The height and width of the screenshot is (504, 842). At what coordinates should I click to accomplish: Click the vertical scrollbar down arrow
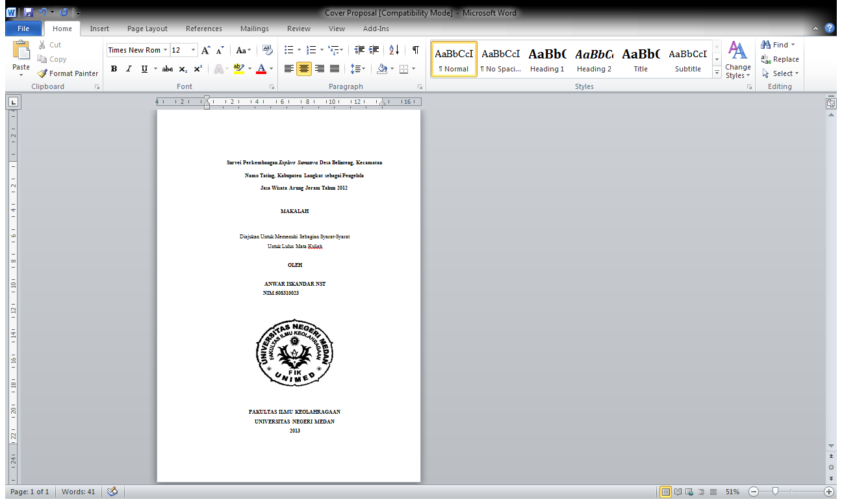click(831, 446)
